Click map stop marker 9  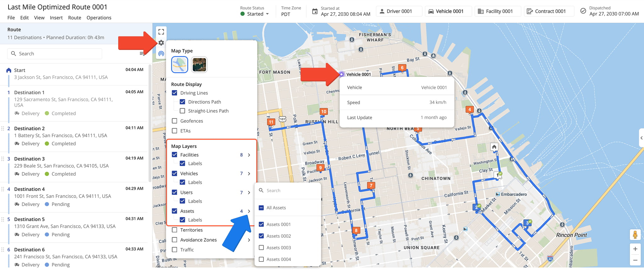tap(320, 168)
